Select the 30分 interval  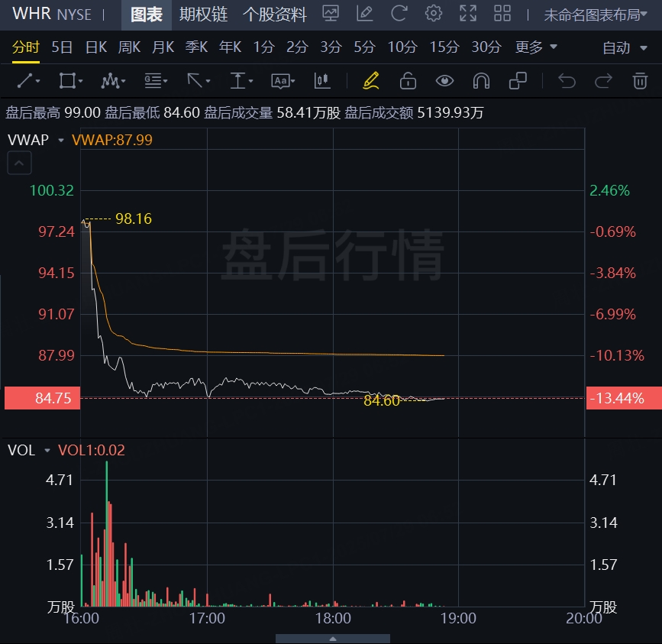[486, 47]
